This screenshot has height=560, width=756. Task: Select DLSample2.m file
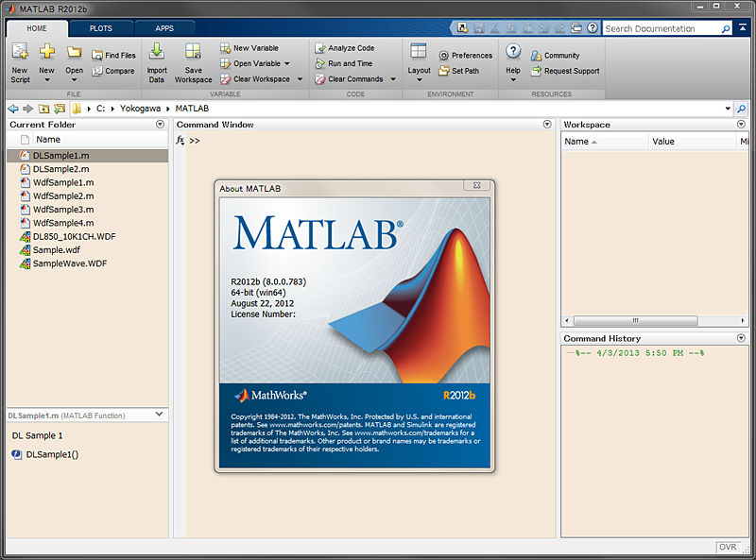tap(60, 169)
